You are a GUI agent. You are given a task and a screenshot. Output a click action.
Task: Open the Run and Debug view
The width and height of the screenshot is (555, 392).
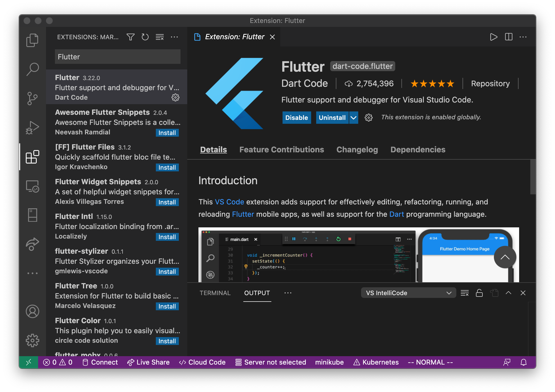pyautogui.click(x=33, y=128)
